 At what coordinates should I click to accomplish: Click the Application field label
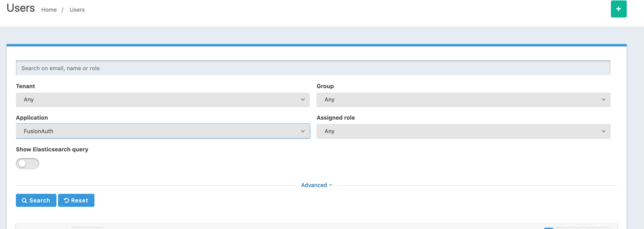pyautogui.click(x=32, y=118)
